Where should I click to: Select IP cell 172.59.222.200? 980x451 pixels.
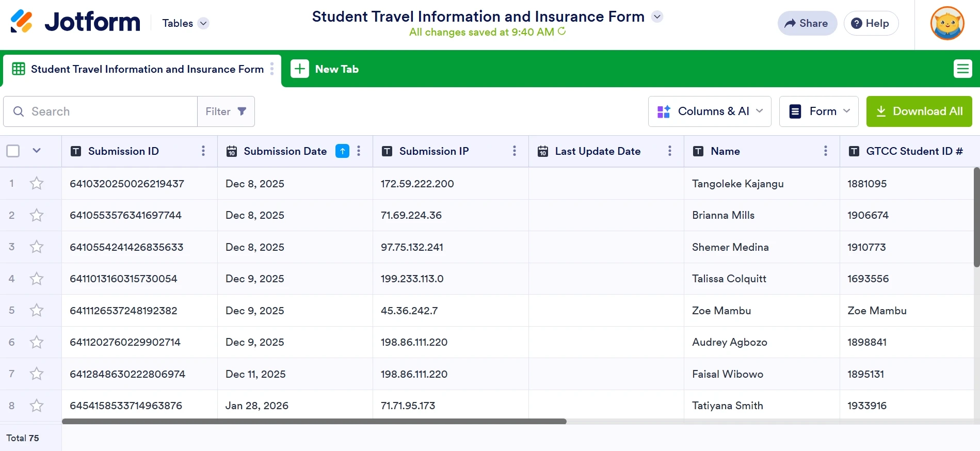pyautogui.click(x=451, y=184)
